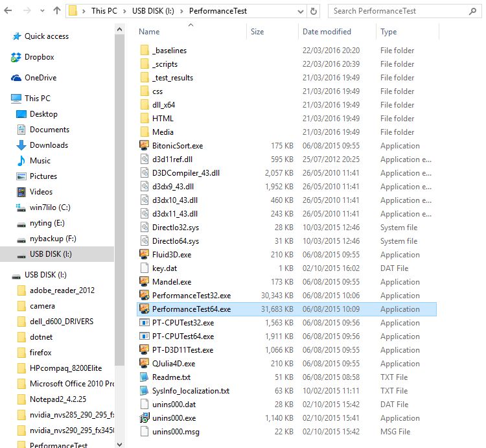Viewport: 486px width, 448px height.
Task: Open Pictures in navigation pane
Action: [43, 176]
